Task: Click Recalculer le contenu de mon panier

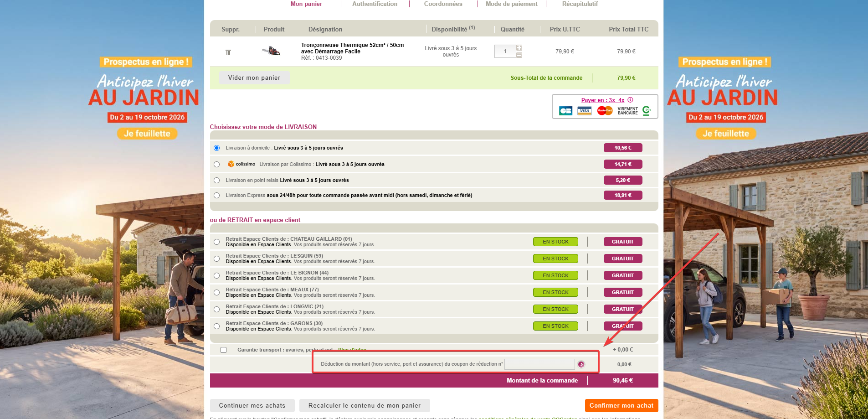Action: 365,405
